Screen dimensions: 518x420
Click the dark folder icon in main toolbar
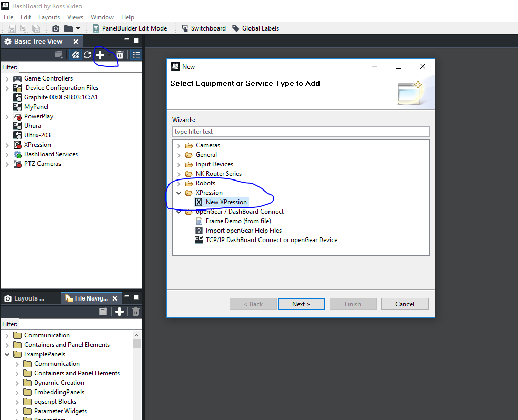click(68, 28)
